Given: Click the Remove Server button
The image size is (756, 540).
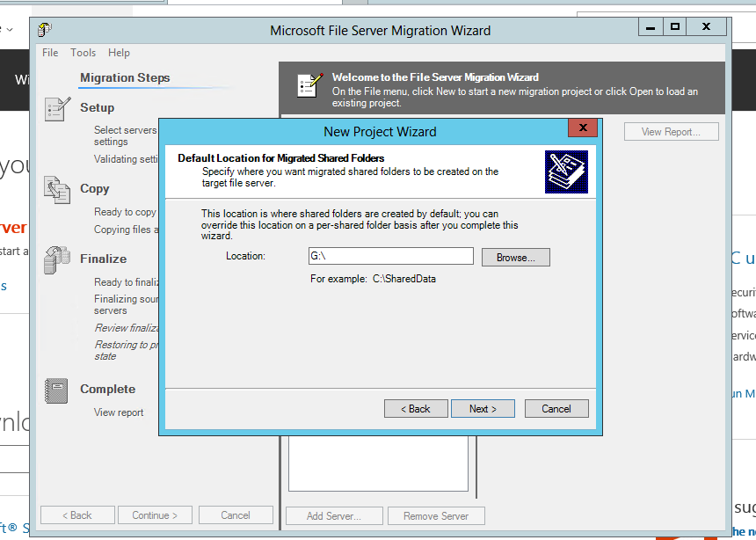Looking at the screenshot, I should [436, 516].
